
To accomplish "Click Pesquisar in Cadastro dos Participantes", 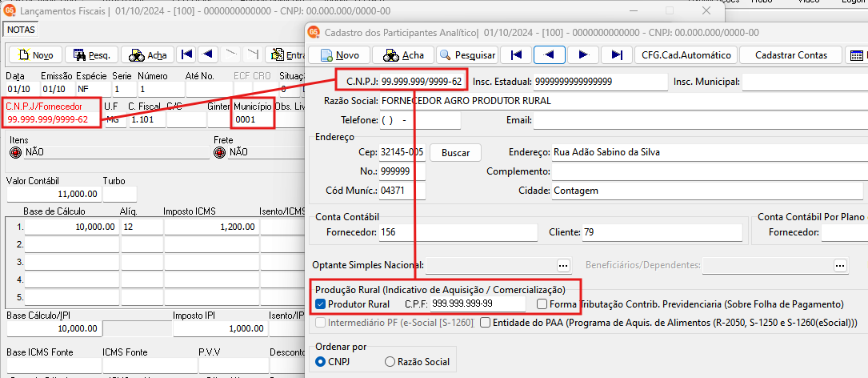I will tap(467, 55).
